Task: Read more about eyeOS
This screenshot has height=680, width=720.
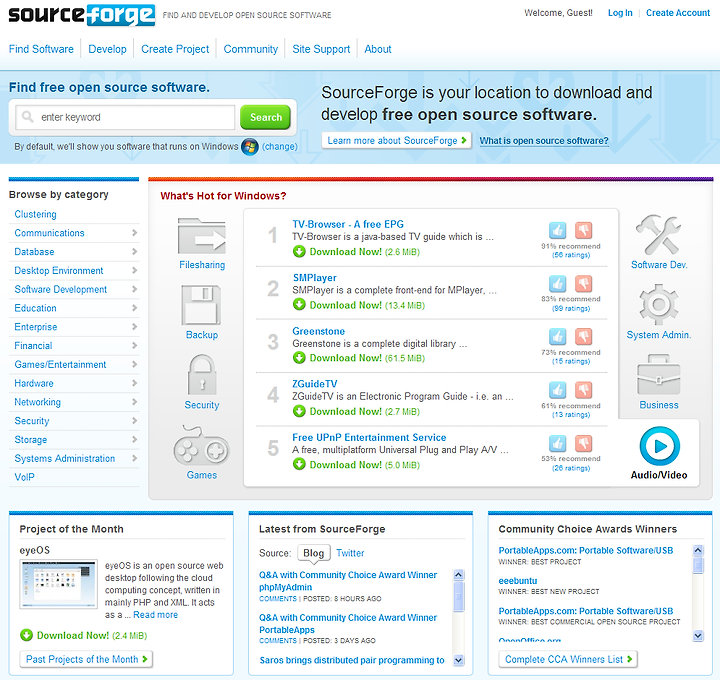Action: tap(155, 615)
